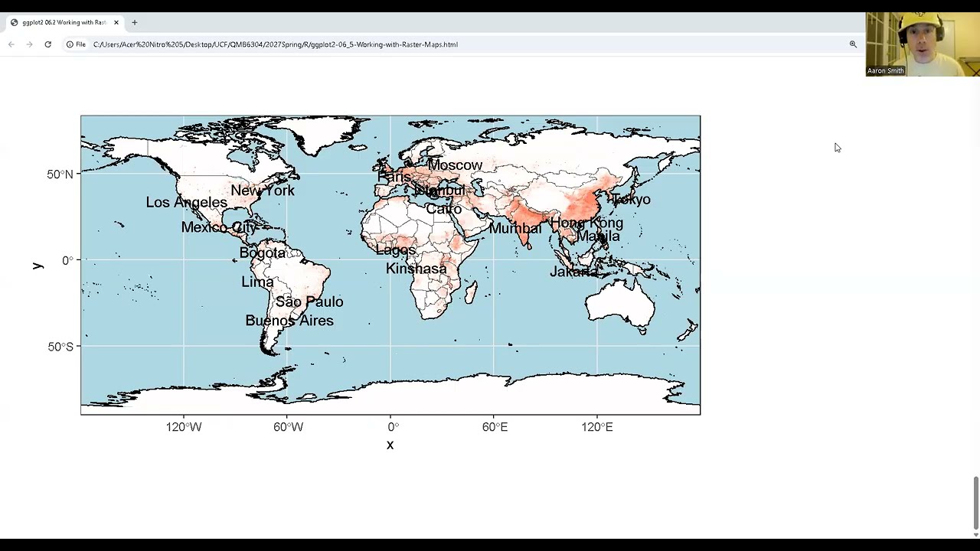The image size is (980, 551).
Task: Click the Kinshasa city label
Action: (416, 269)
